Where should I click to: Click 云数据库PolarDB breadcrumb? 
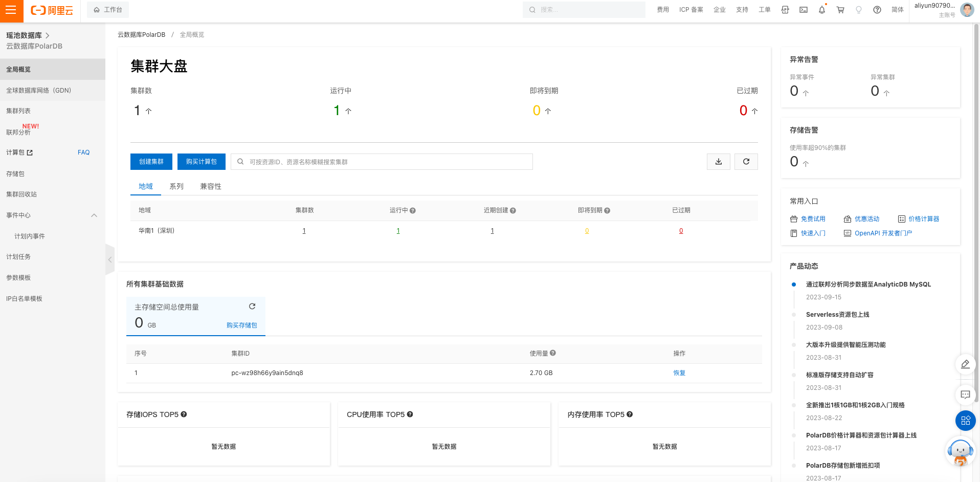click(x=142, y=35)
